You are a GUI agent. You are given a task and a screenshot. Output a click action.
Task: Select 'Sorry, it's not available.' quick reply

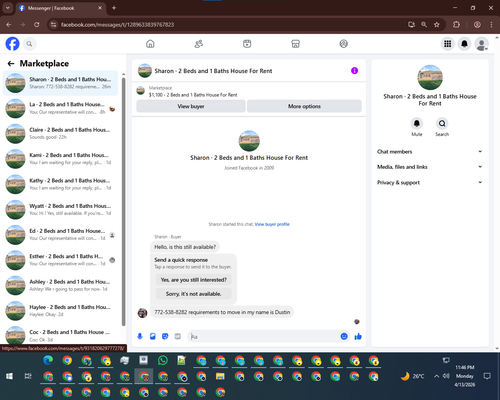(x=194, y=294)
